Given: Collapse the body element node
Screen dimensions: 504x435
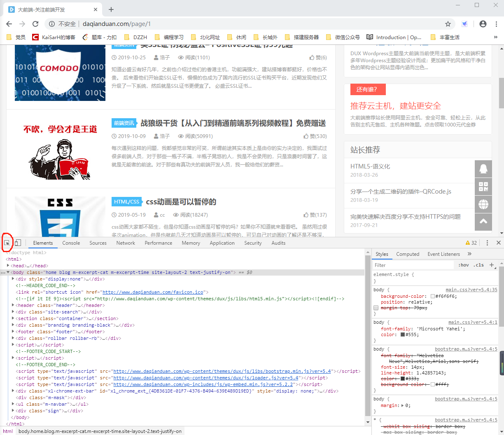Looking at the screenshot, I should coord(8,272).
